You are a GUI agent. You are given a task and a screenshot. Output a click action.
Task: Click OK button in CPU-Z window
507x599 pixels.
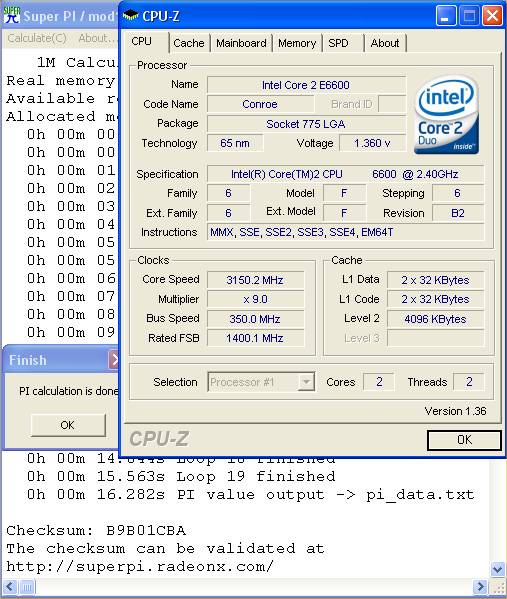(x=464, y=440)
